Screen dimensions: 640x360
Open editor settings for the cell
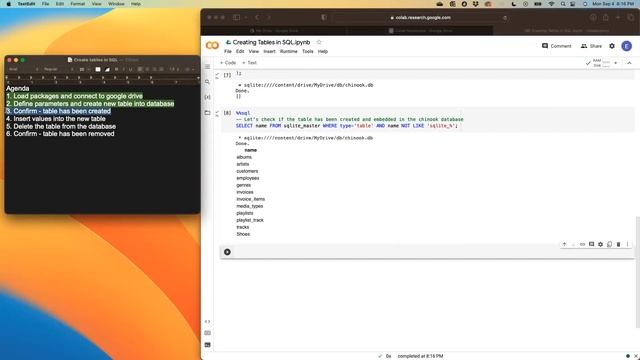coord(600,244)
